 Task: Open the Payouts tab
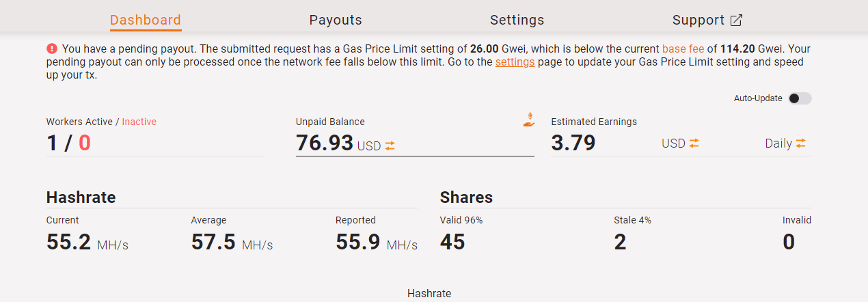tap(335, 20)
